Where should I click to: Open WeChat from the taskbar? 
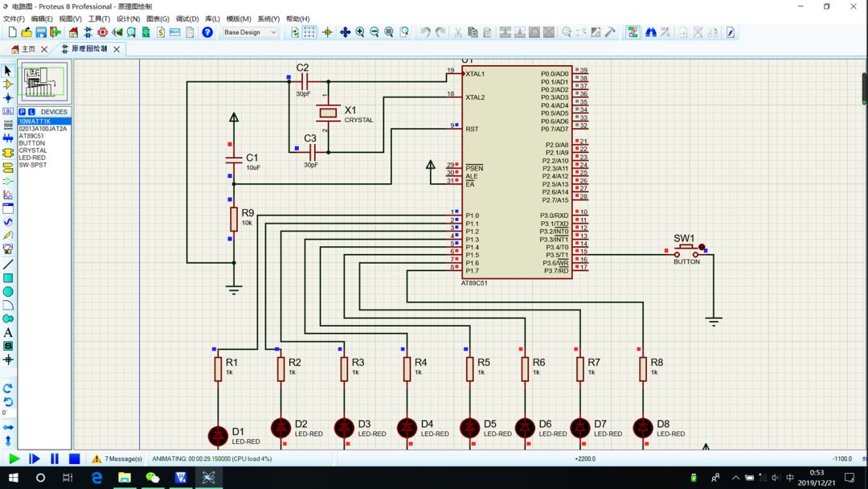tap(152, 478)
